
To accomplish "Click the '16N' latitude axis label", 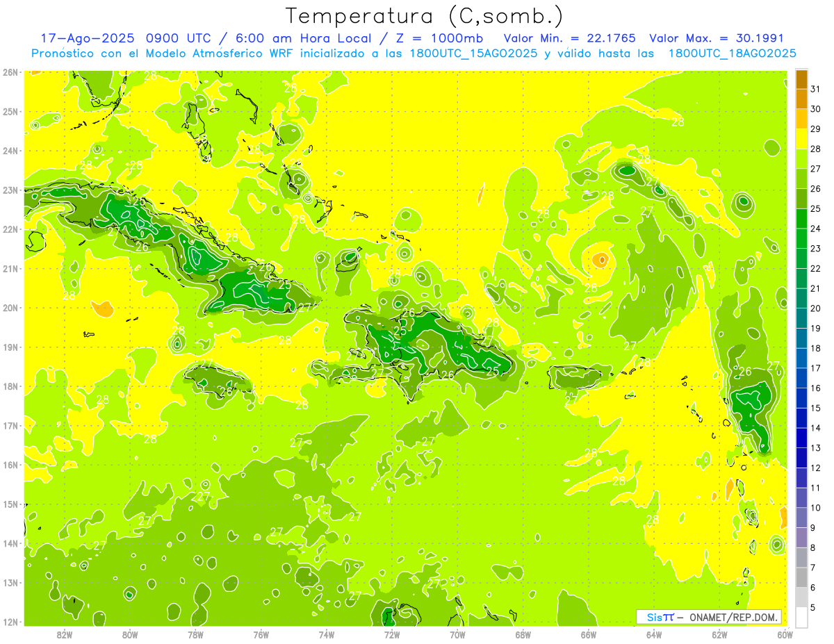I will click(10, 465).
